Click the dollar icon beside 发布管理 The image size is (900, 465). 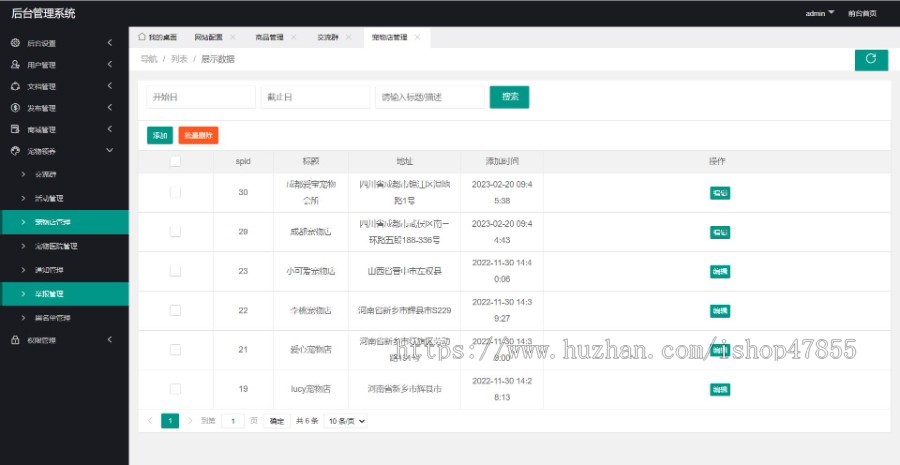(15, 108)
